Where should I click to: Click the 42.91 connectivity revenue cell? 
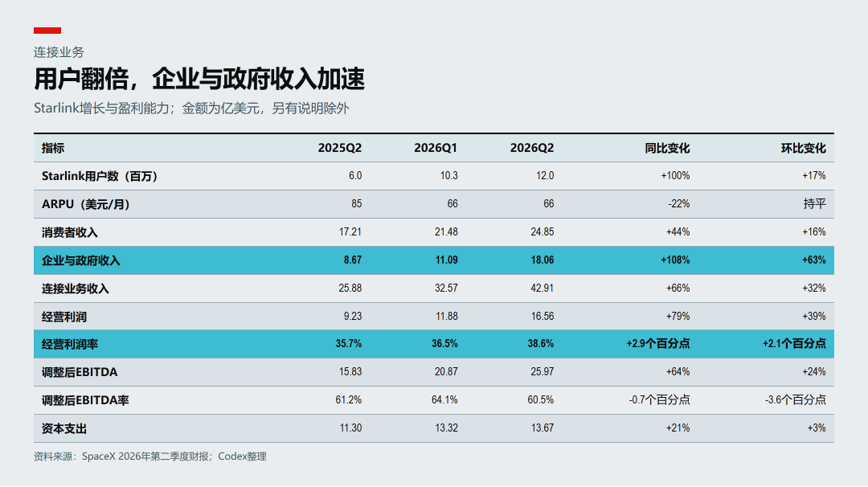[542, 289]
